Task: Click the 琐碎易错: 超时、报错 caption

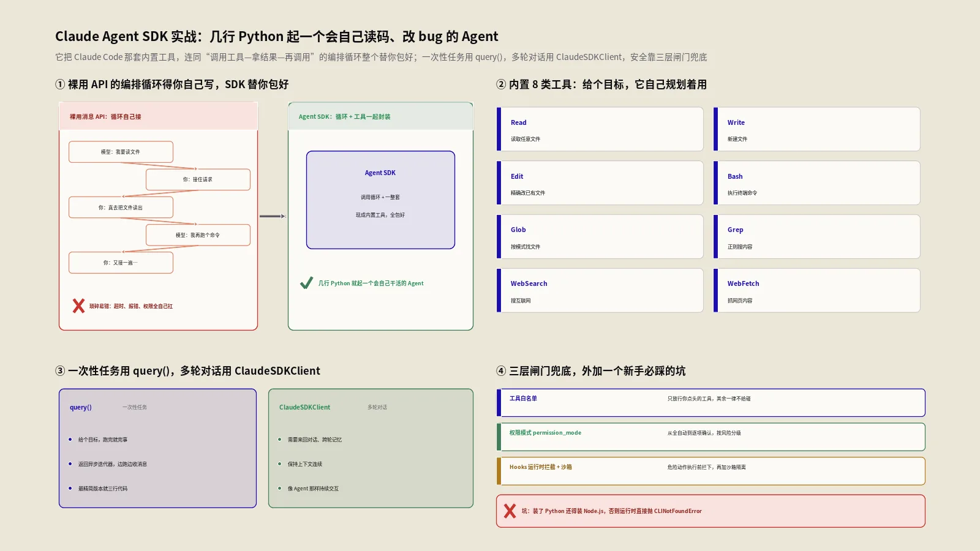Action: tap(131, 306)
